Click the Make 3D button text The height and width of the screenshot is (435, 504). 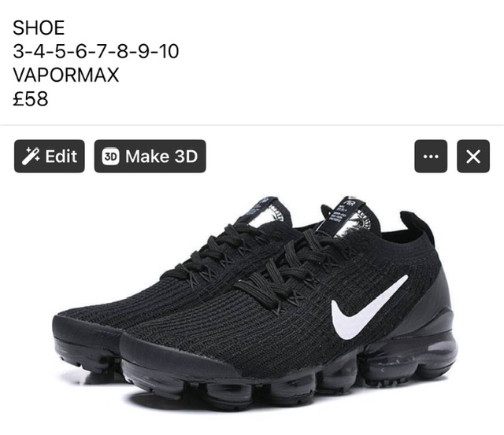click(x=161, y=157)
